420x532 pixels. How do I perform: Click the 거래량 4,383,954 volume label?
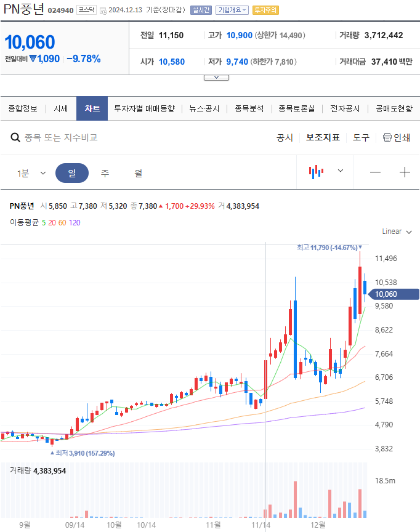tap(38, 470)
